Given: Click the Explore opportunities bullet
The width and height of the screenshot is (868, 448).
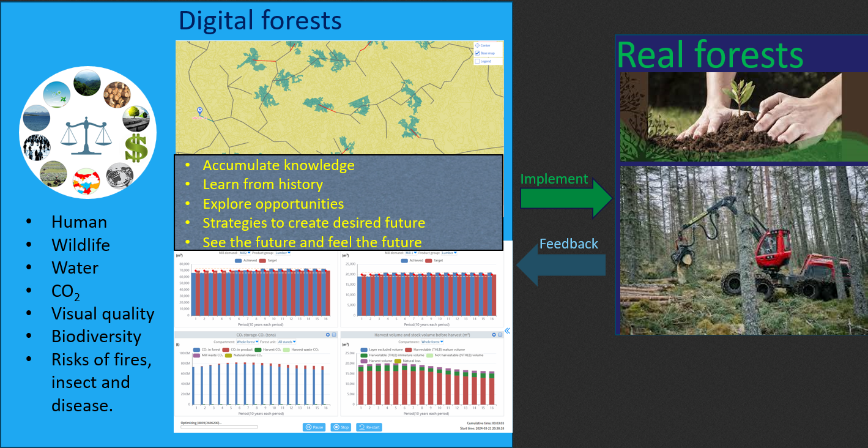Looking at the screenshot, I should pos(273,204).
